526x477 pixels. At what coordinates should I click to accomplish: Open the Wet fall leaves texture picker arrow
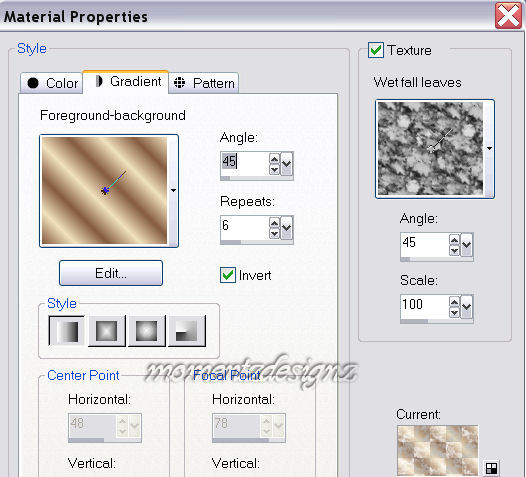(489, 148)
